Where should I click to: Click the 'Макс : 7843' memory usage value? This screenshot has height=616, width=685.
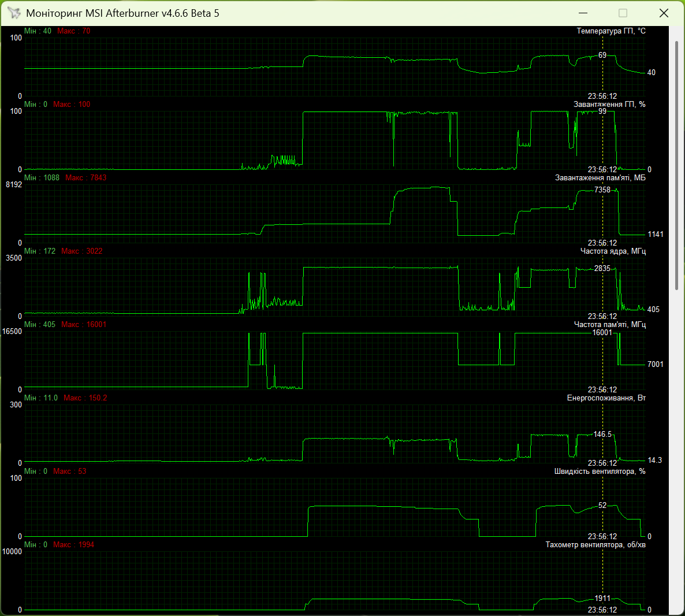pyautogui.click(x=85, y=178)
